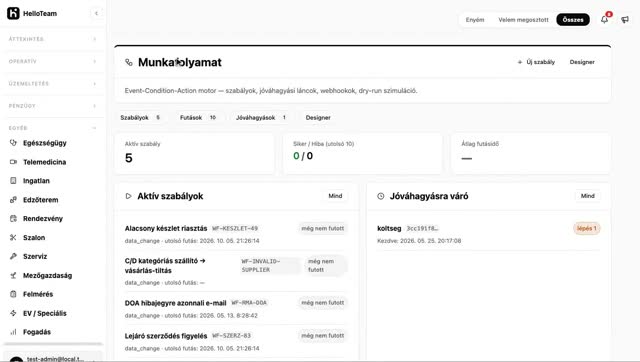Click the Aktív szabály count card

(x=195, y=153)
